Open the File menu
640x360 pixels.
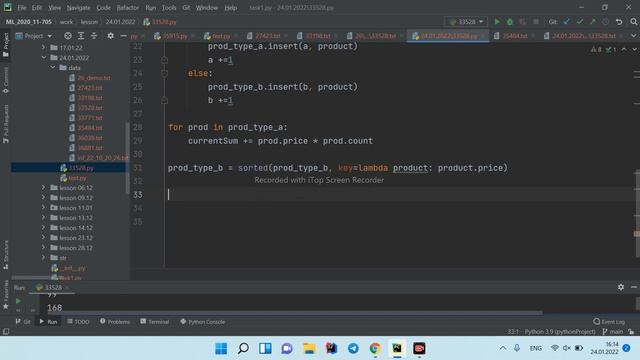coord(21,7)
